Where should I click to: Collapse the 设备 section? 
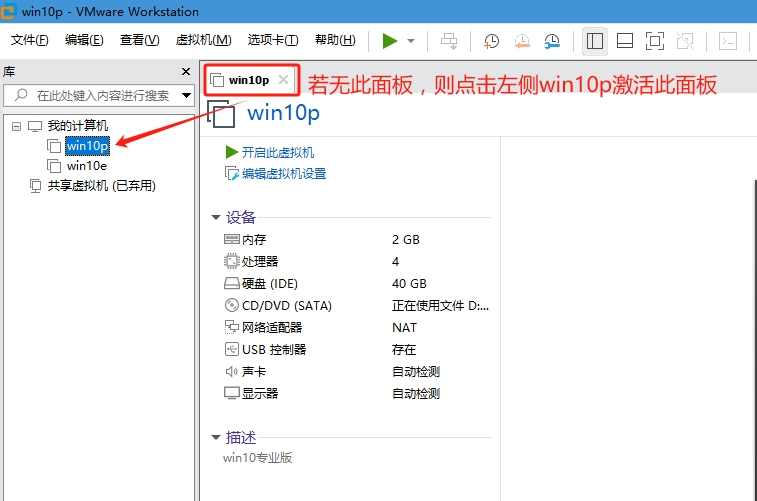point(216,218)
